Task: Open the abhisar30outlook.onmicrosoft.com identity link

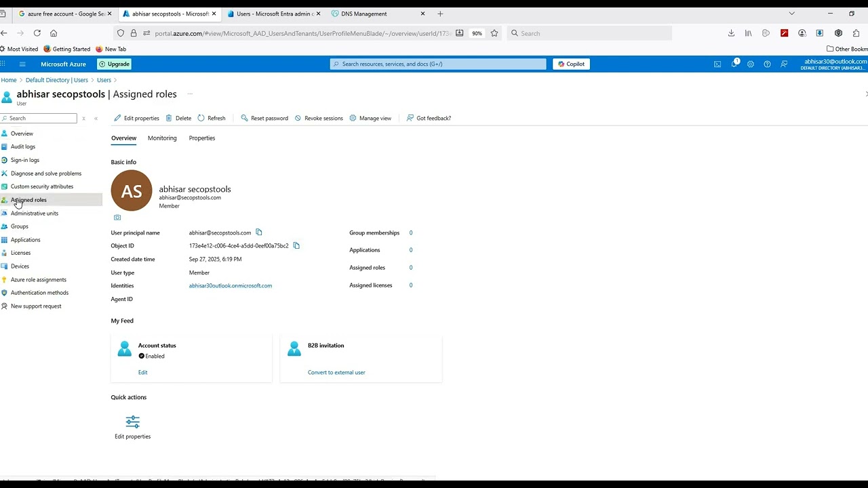Action: pyautogui.click(x=231, y=286)
